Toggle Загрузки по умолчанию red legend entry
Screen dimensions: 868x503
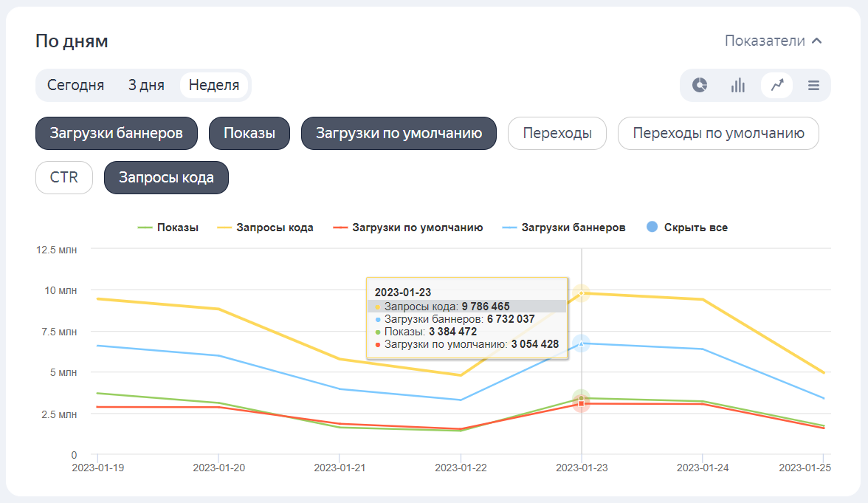pos(408,227)
